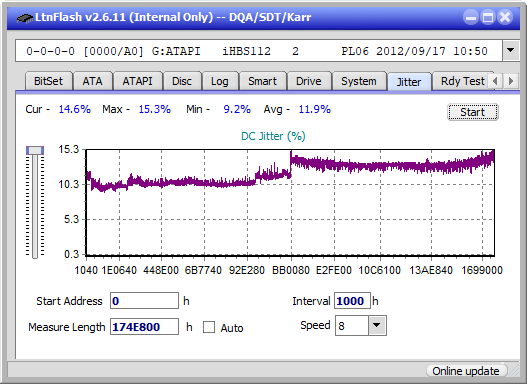Start the jitter measurement

pos(473,112)
